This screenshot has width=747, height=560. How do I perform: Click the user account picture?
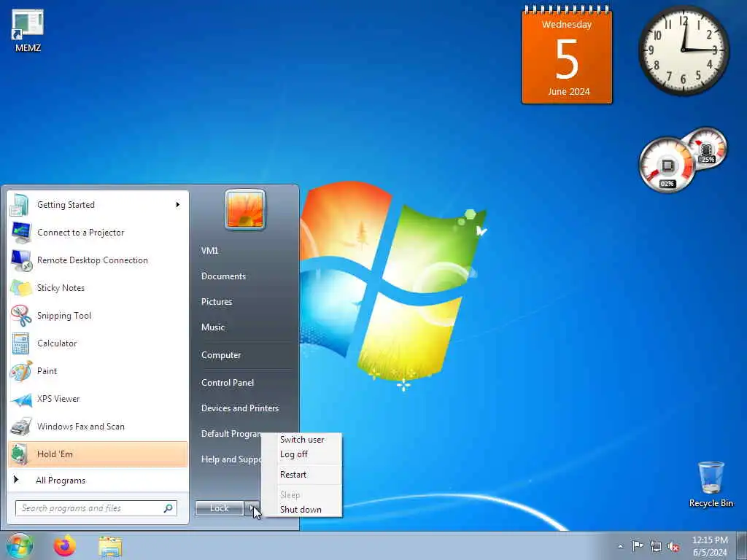click(x=245, y=209)
